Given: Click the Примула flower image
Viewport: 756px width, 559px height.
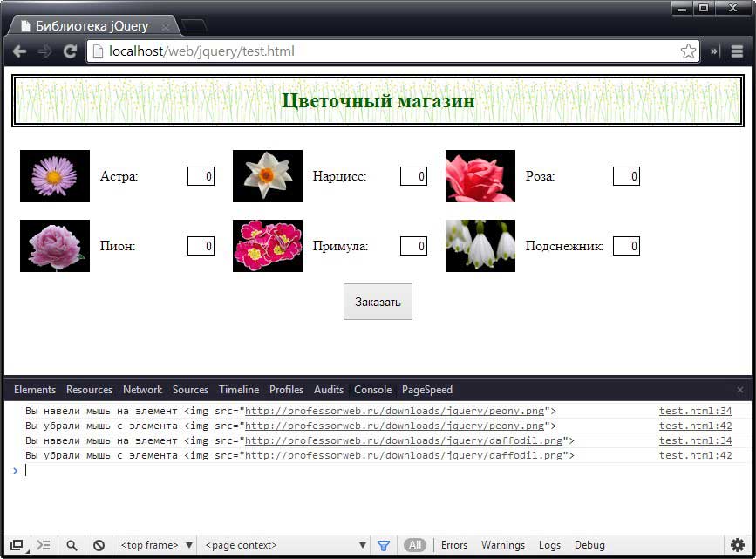Looking at the screenshot, I should tap(268, 246).
